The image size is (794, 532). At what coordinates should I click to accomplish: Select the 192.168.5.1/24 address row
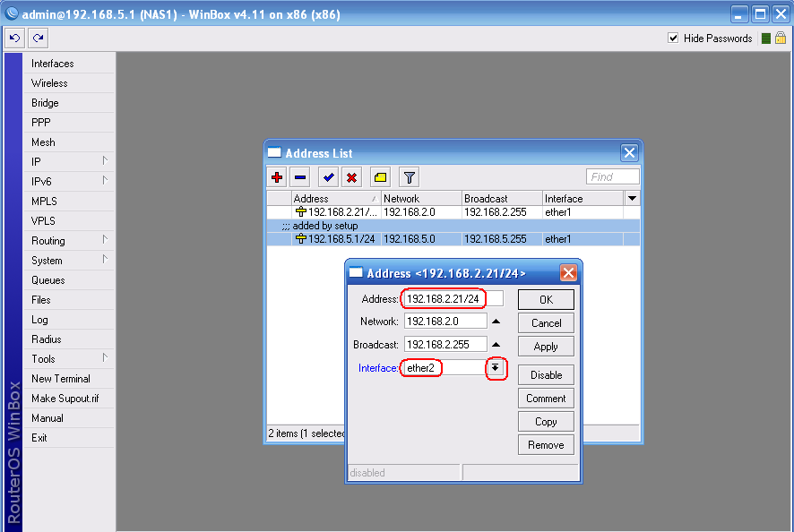click(453, 239)
